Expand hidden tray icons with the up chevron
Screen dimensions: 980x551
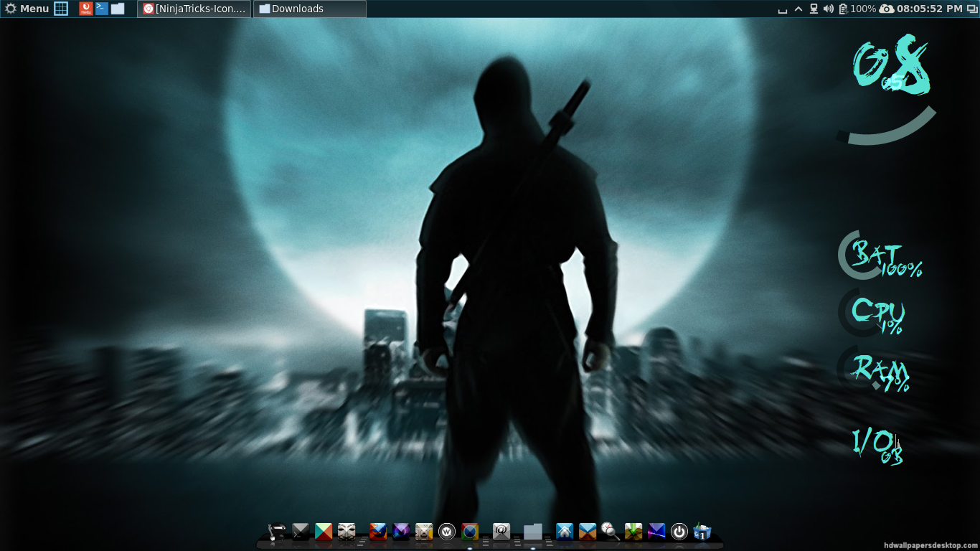click(798, 9)
